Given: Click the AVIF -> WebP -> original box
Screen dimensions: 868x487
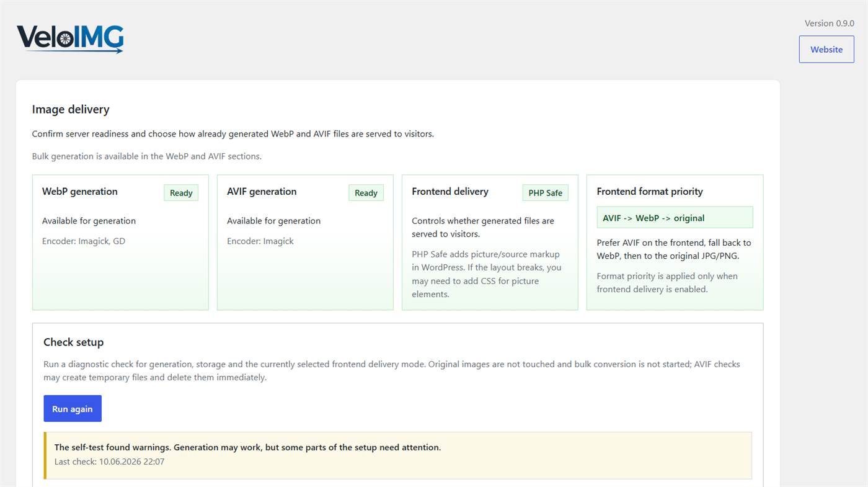Looking at the screenshot, I should [x=675, y=218].
